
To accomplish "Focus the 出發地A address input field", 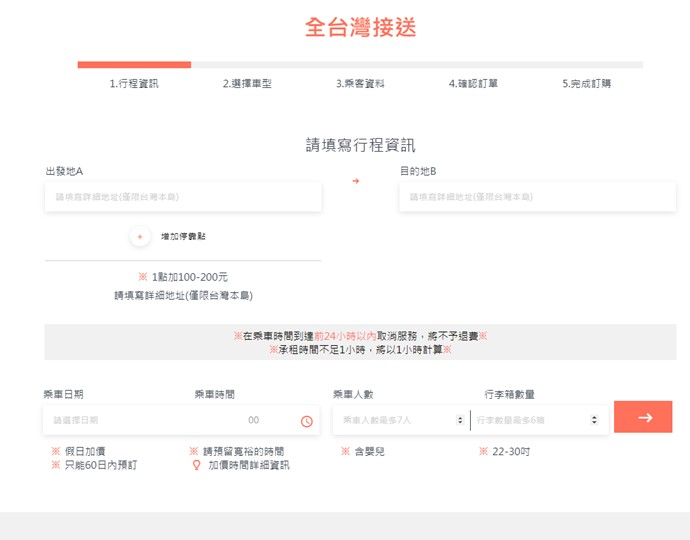I will coord(183,197).
